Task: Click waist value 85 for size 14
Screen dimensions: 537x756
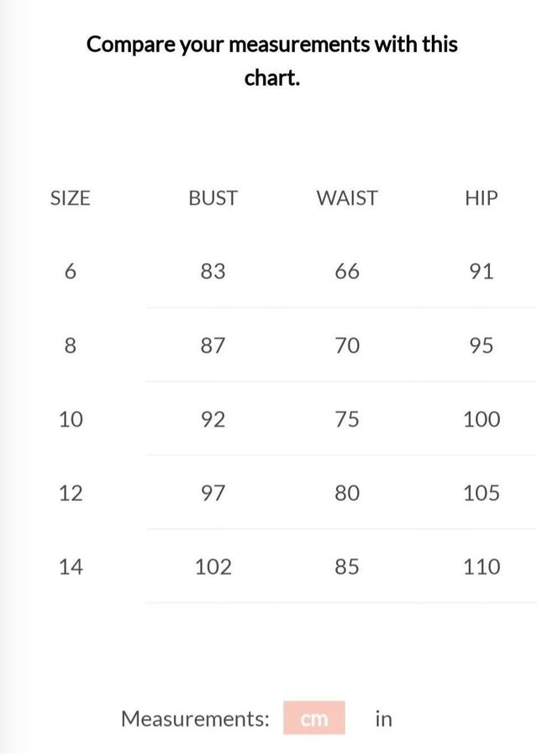Action: click(347, 567)
